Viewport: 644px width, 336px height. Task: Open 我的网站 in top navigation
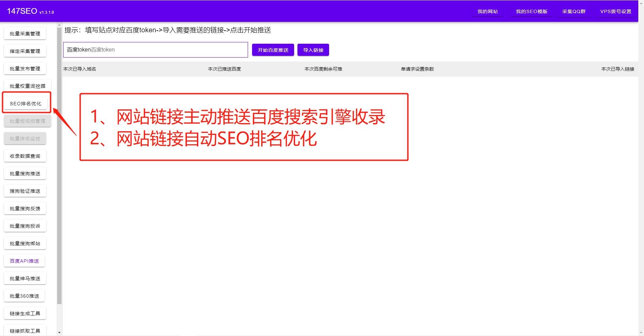(x=487, y=11)
